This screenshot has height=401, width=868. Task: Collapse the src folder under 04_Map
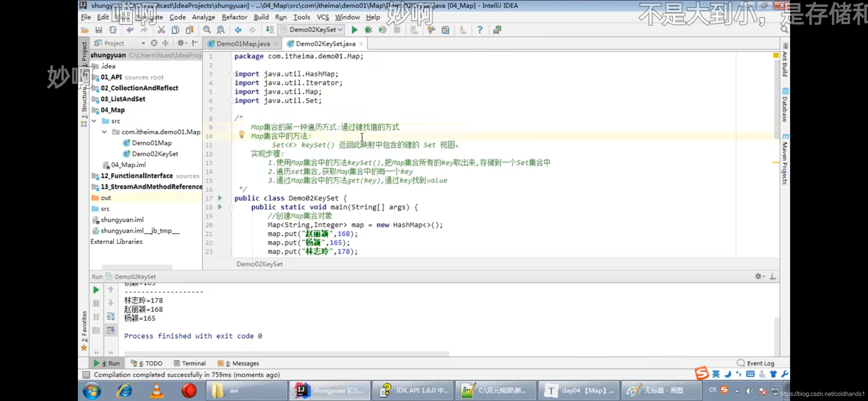click(x=94, y=121)
